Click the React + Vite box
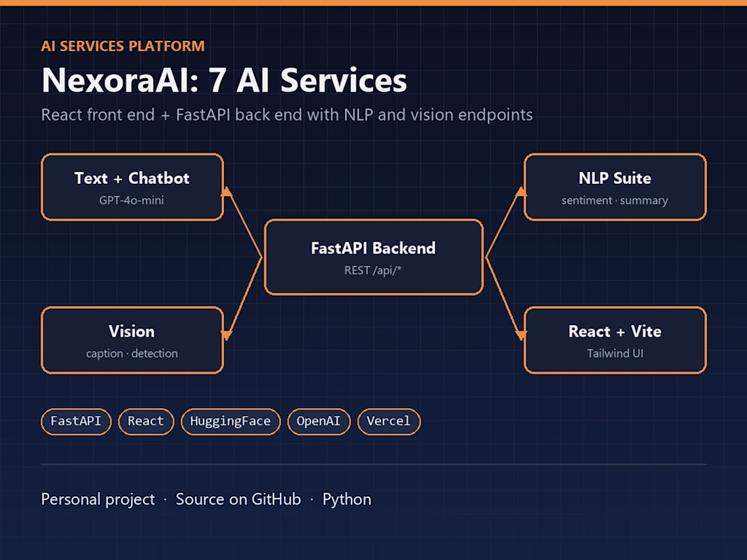 [615, 340]
